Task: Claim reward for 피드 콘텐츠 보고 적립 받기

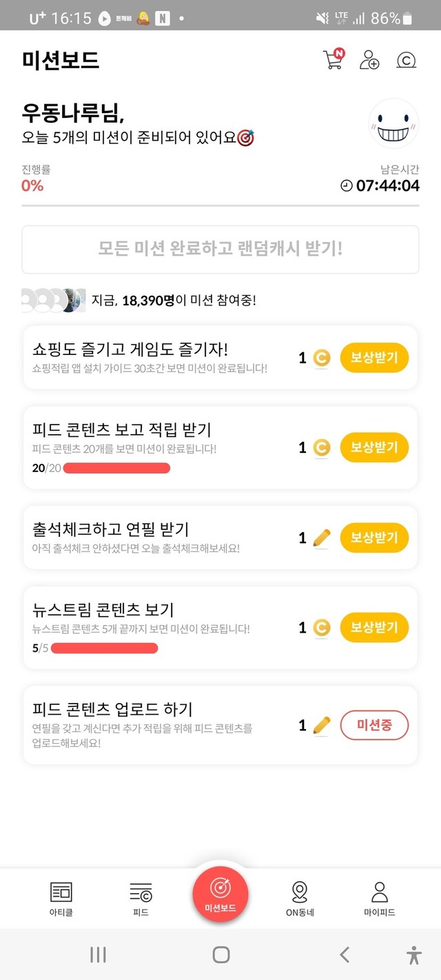Action: (374, 447)
